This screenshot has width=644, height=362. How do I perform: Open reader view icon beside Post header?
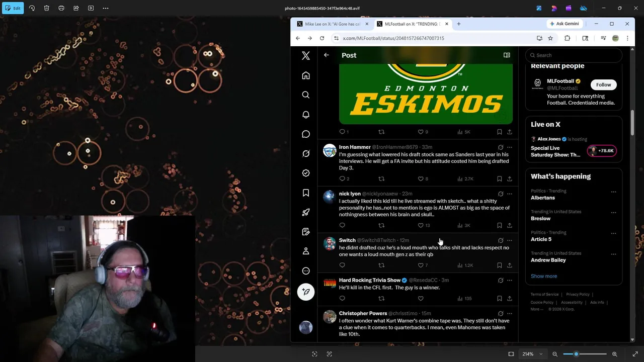click(x=507, y=55)
